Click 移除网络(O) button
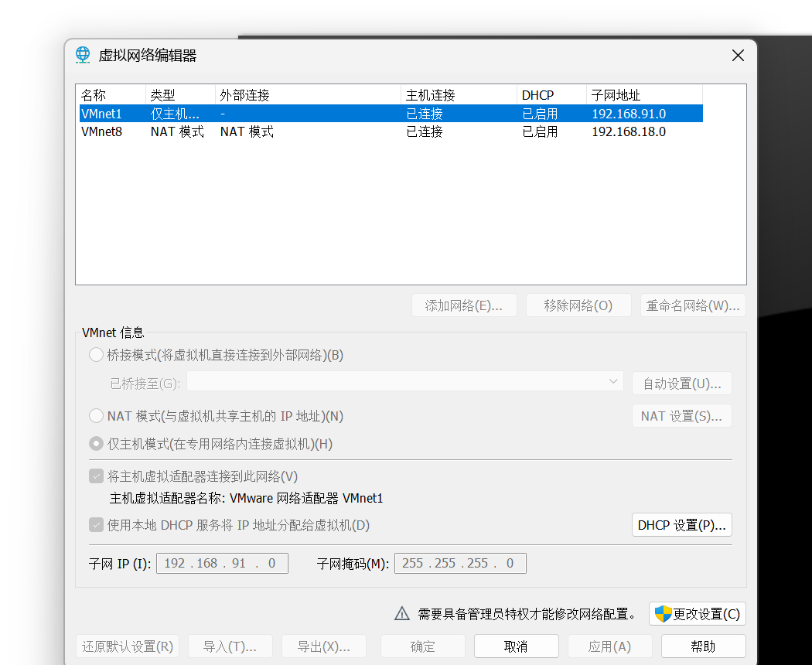Screen dimensions: 812x665 pos(578,305)
